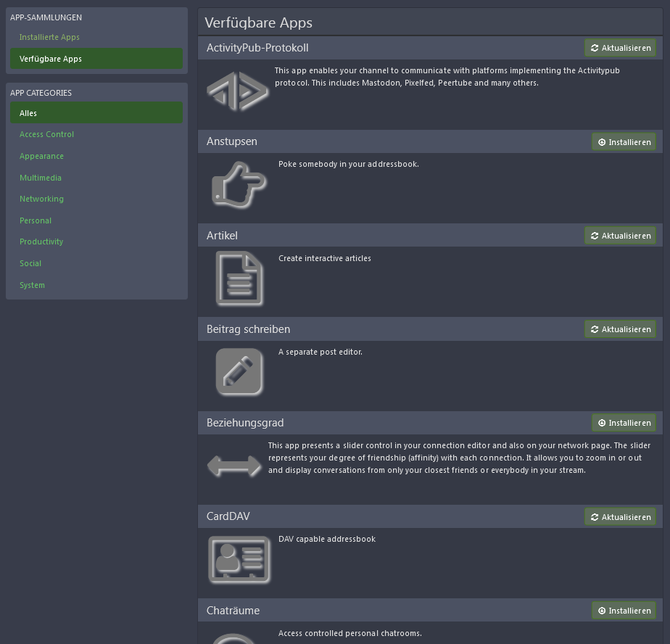Install the Beziehungsgrad app
Viewport: 670px width, 644px height.
point(624,423)
